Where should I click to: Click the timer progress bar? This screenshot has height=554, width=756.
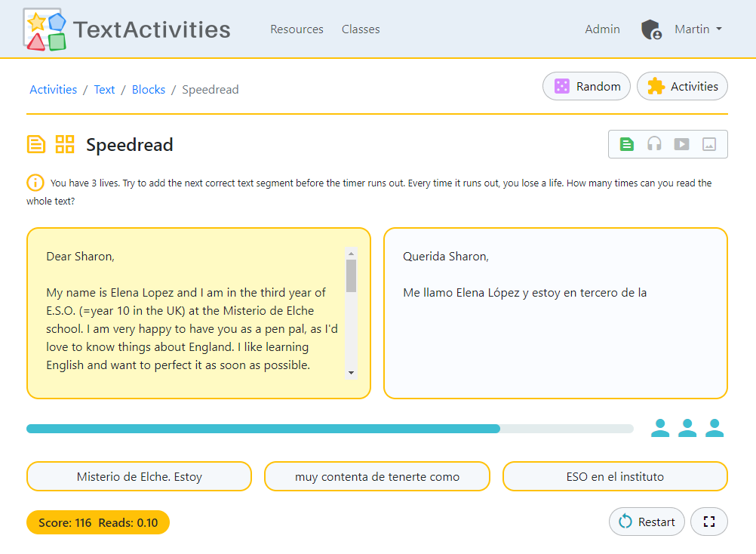pyautogui.click(x=330, y=429)
